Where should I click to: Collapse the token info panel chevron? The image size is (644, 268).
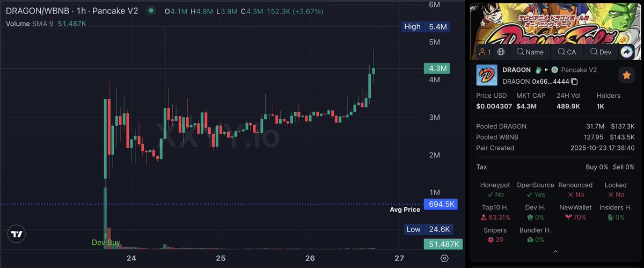[555, 251]
